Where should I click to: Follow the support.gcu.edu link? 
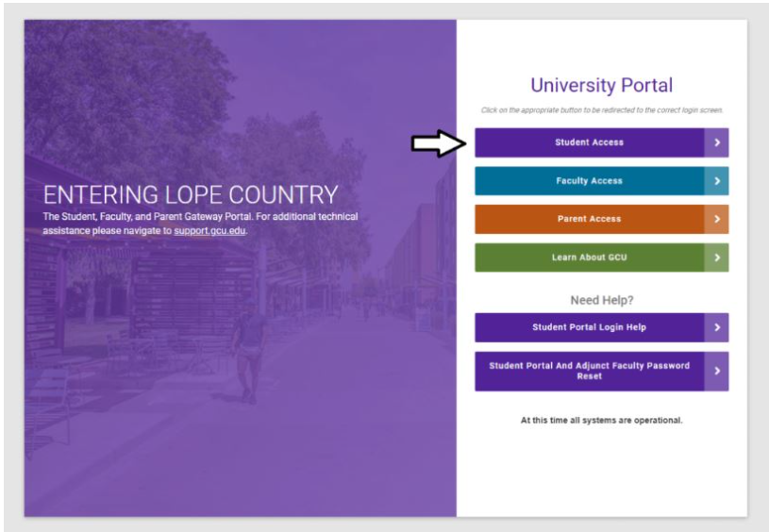tap(209, 230)
